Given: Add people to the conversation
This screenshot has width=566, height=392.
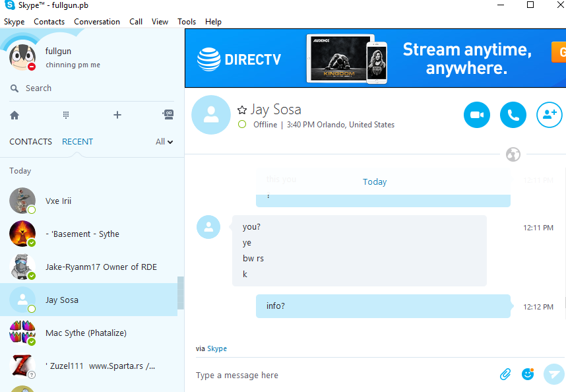Looking at the screenshot, I should (550, 115).
